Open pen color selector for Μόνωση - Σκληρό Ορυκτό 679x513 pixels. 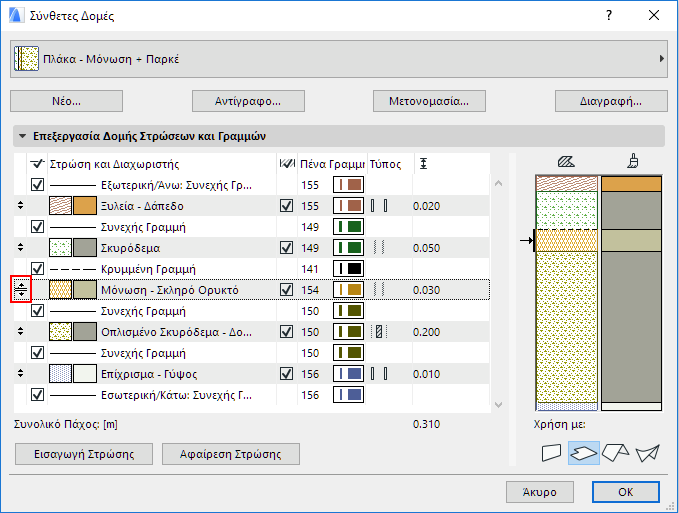pos(348,290)
